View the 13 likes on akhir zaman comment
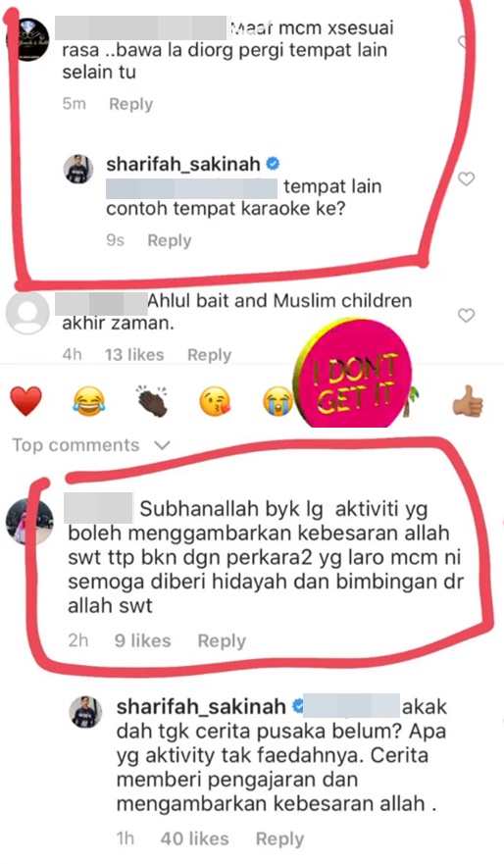 [x=134, y=355]
